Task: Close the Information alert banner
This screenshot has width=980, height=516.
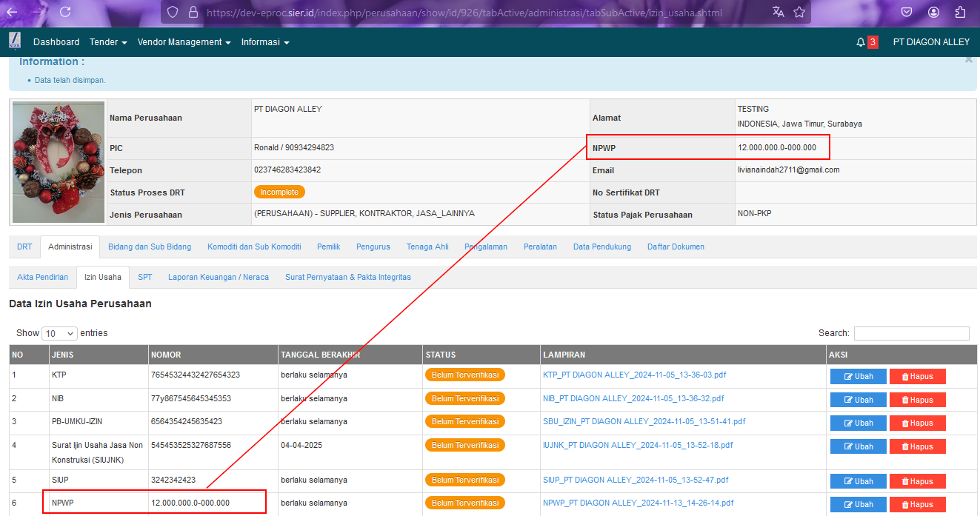Action: pos(968,60)
